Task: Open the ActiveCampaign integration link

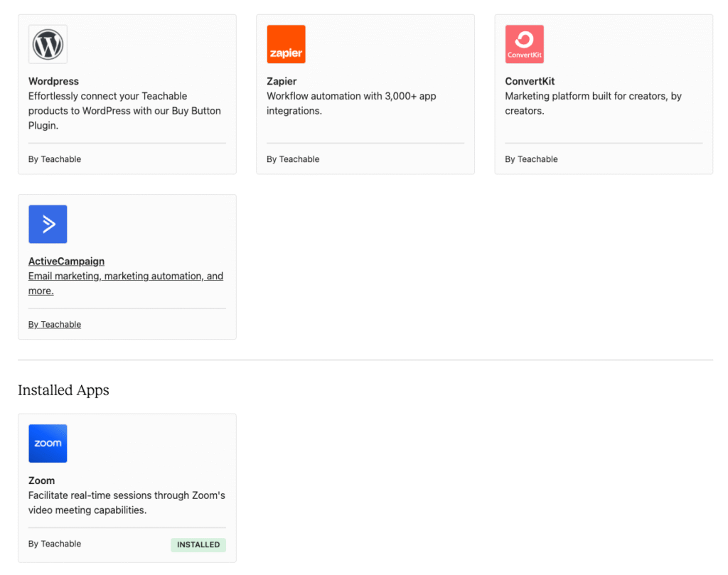Action: click(66, 261)
